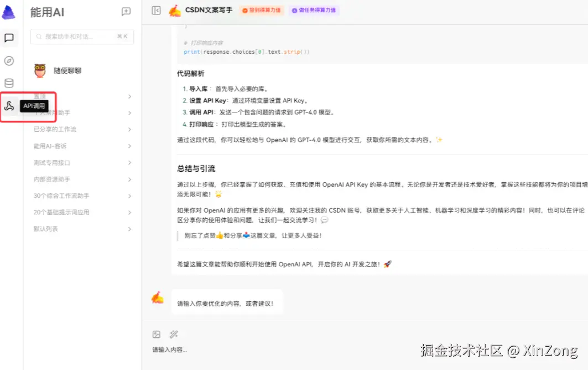Expand the 30个综合工作流助手 group chevron
The image size is (588, 370).
129,196
